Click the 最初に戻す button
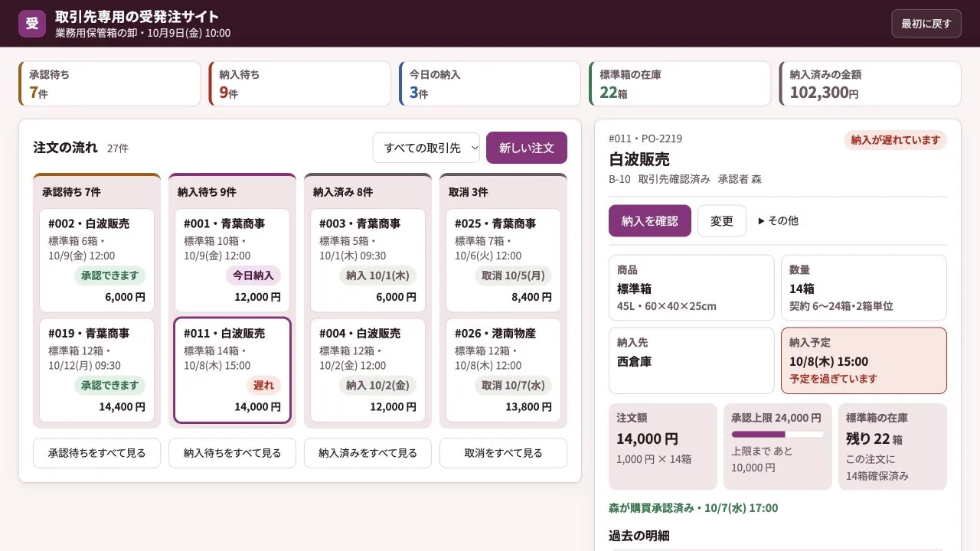This screenshot has width=980, height=551. pyautogui.click(x=926, y=24)
